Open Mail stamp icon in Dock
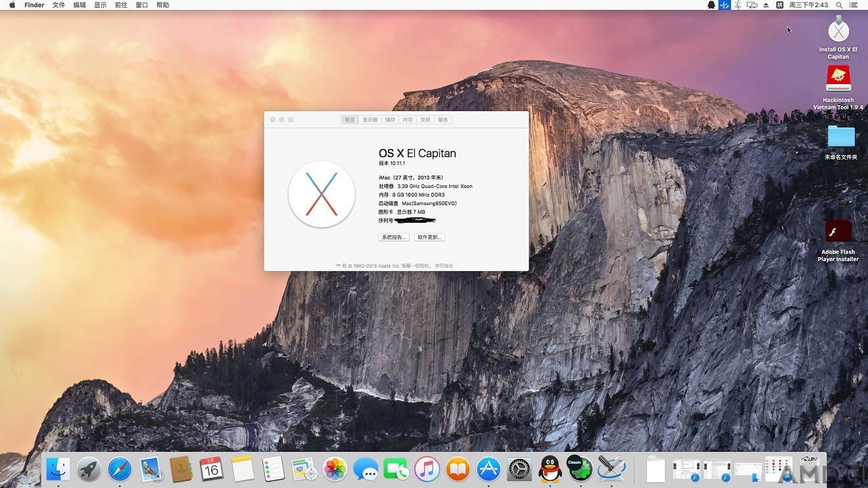 (x=151, y=470)
